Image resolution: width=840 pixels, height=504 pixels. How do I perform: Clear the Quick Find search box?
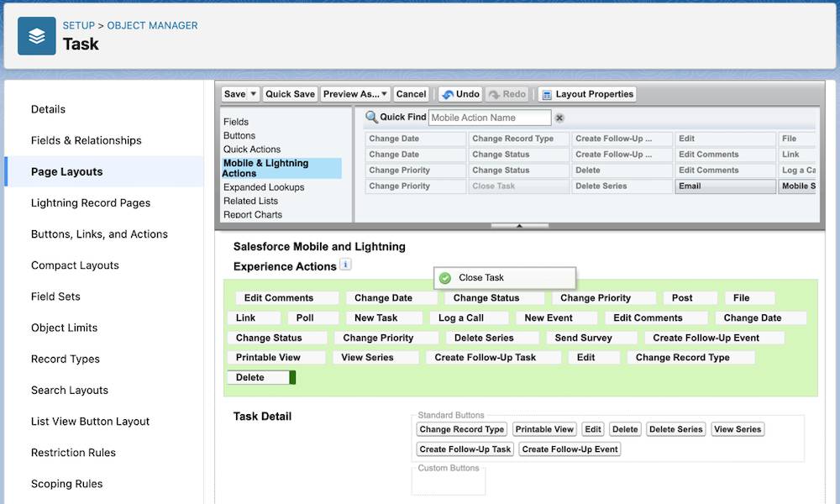pos(559,118)
